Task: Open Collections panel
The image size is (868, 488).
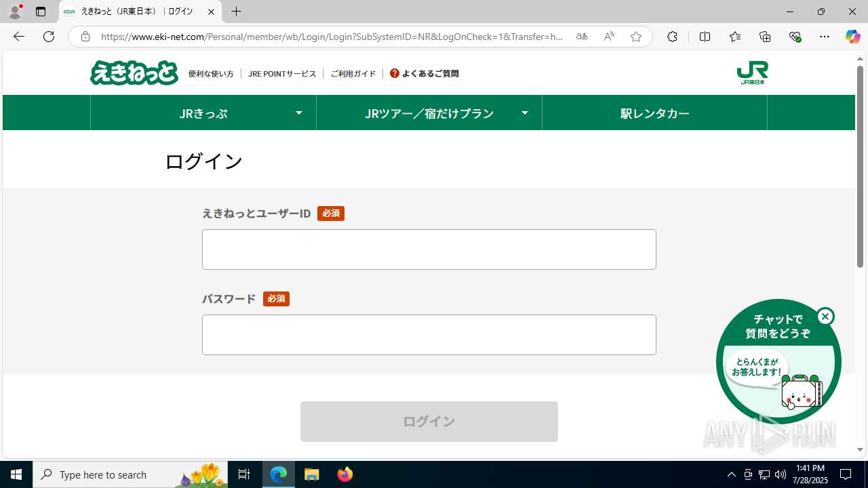Action: 765,37
